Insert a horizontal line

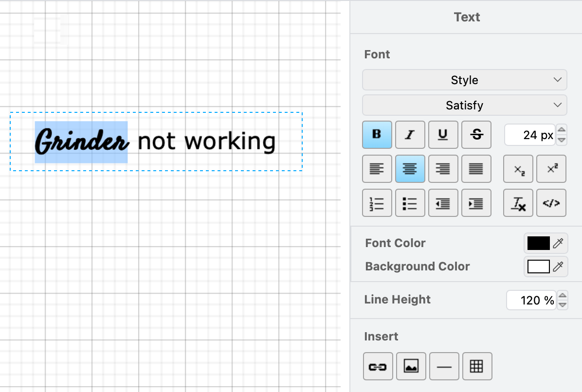point(444,366)
